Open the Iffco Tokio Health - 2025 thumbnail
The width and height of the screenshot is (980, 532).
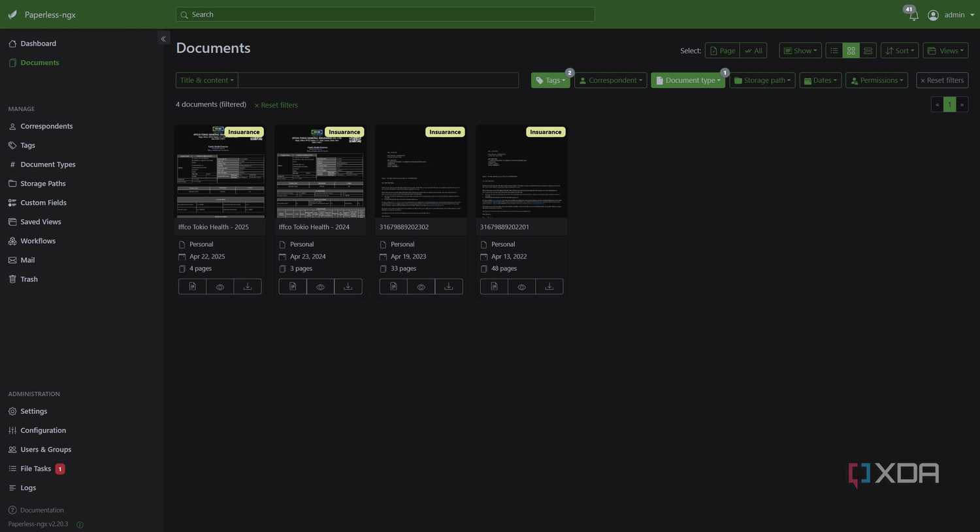click(220, 172)
